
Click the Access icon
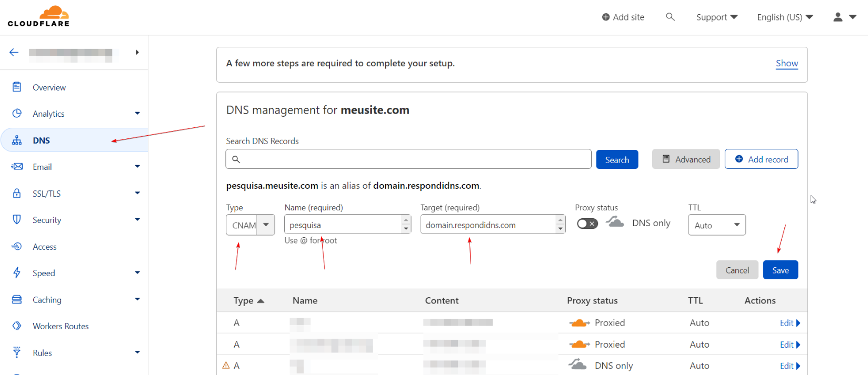tap(17, 246)
